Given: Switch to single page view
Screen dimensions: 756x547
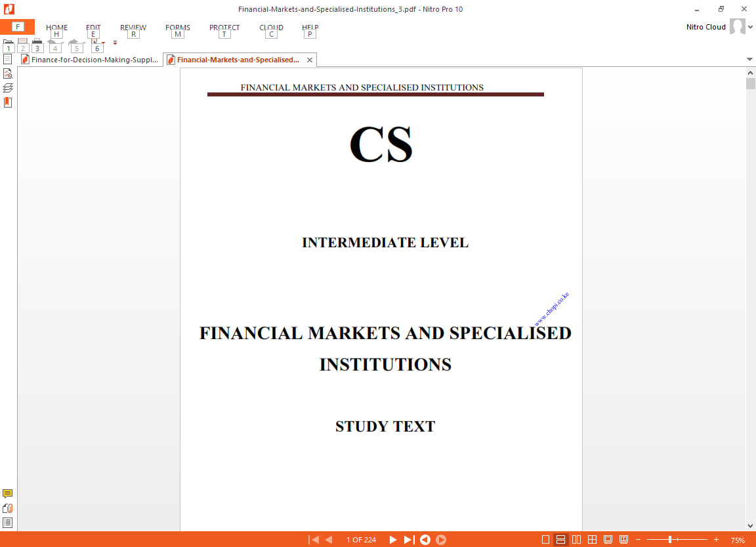Looking at the screenshot, I should [x=545, y=540].
